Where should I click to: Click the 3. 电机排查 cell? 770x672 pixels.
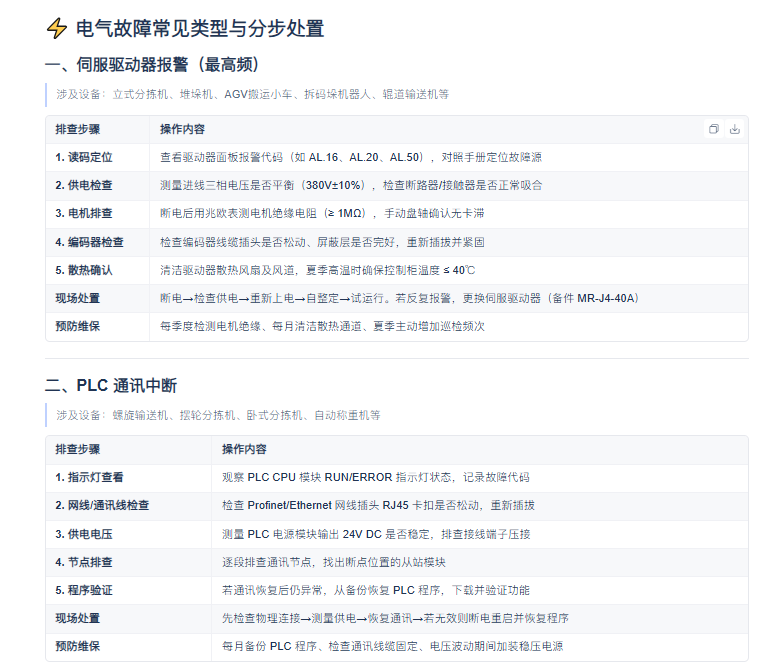pos(98,213)
